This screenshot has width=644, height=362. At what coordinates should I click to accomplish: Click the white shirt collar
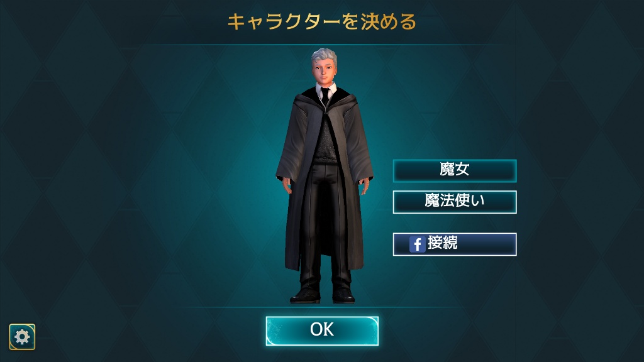(325, 89)
